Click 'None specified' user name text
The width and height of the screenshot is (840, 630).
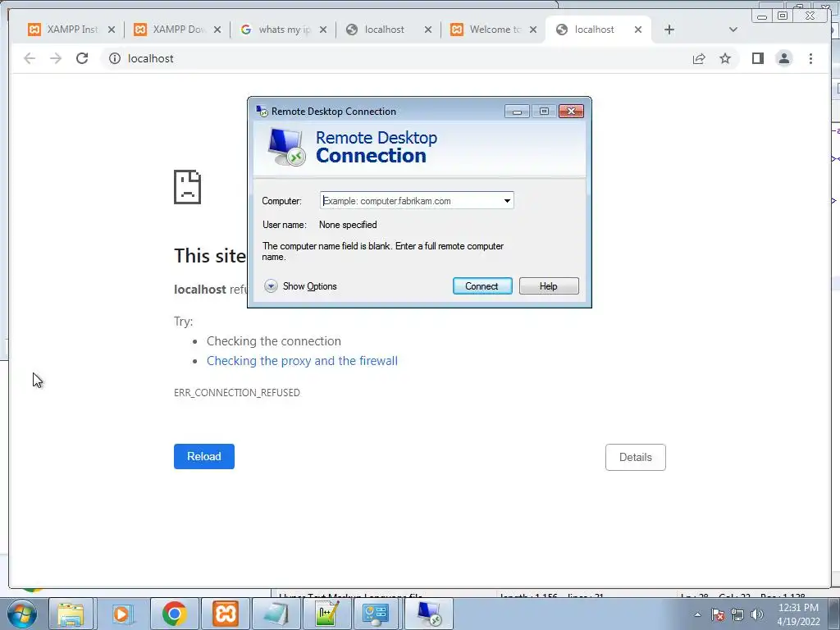[348, 225]
